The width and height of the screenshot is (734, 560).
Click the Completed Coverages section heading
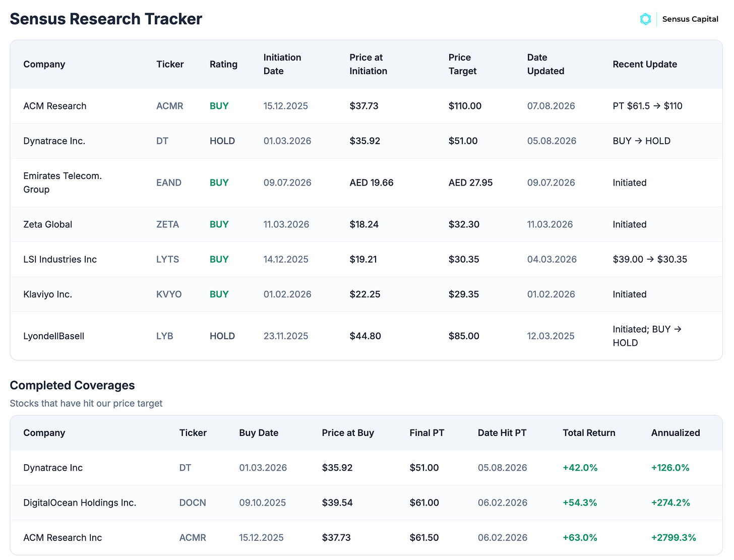[73, 386]
